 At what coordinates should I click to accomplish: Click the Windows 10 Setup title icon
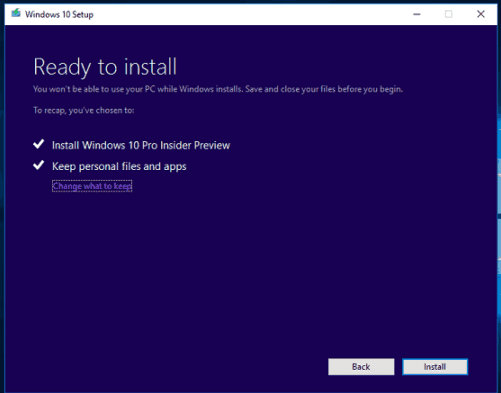pyautogui.click(x=16, y=14)
